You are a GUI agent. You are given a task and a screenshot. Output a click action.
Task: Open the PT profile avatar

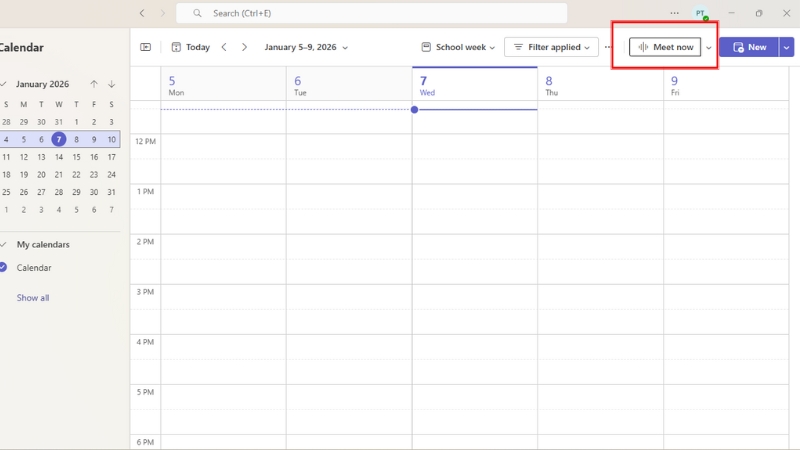pos(701,13)
